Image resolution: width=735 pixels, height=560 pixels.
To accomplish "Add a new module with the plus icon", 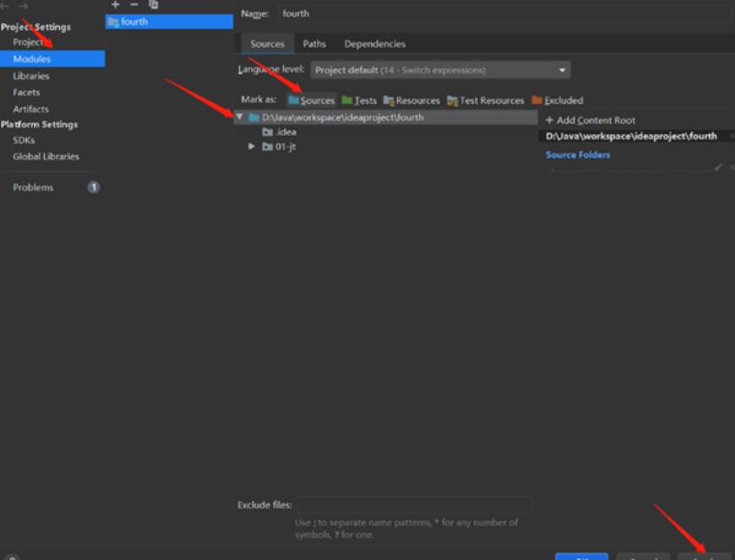I will point(116,5).
